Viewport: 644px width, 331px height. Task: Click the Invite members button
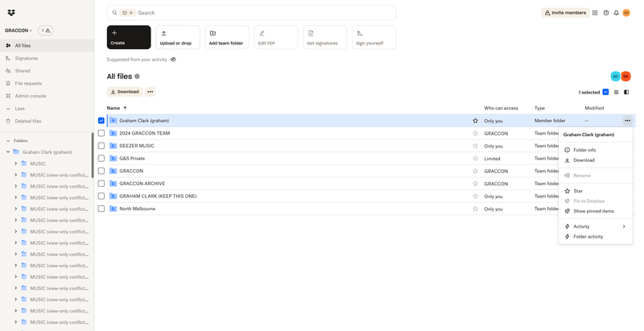564,13
